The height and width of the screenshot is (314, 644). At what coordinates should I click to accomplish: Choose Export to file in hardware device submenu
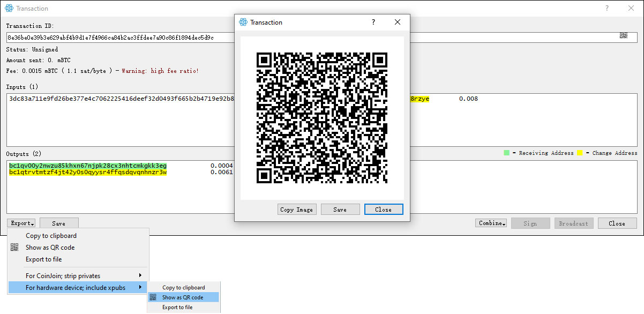click(x=177, y=308)
